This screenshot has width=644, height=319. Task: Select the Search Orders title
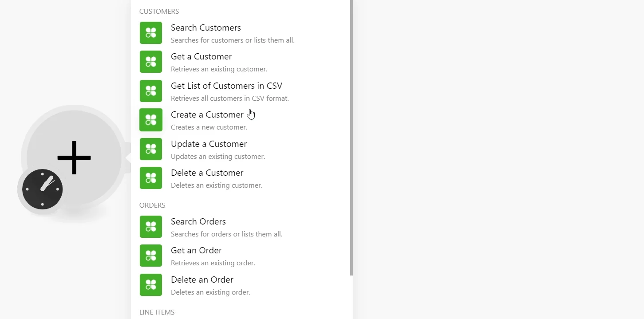(198, 221)
